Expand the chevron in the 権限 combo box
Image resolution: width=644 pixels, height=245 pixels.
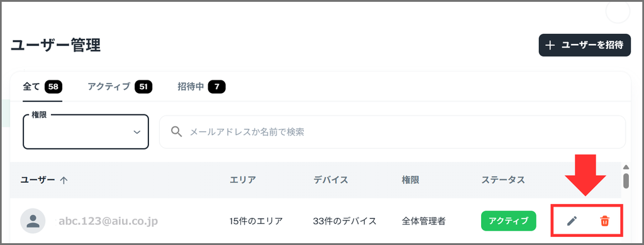137,132
